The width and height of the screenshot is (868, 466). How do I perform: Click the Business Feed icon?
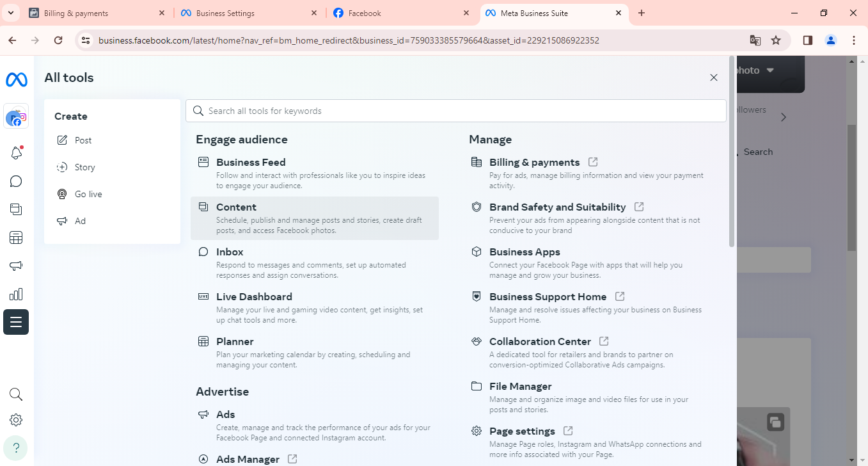click(203, 162)
